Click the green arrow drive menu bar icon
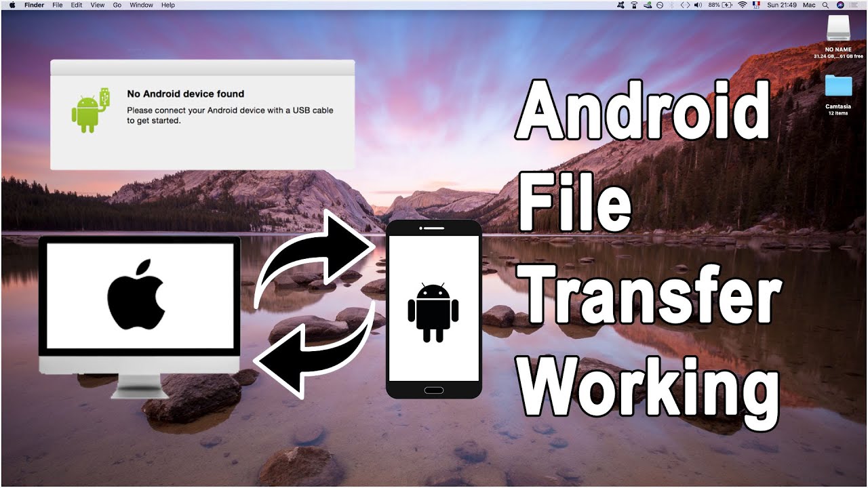Viewport: 868px width, 488px height. pyautogui.click(x=648, y=5)
